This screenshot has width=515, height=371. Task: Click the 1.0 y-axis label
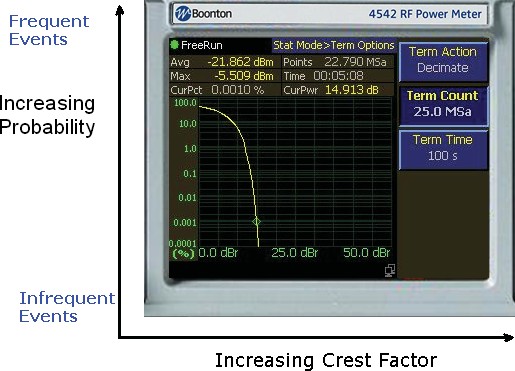coord(190,149)
